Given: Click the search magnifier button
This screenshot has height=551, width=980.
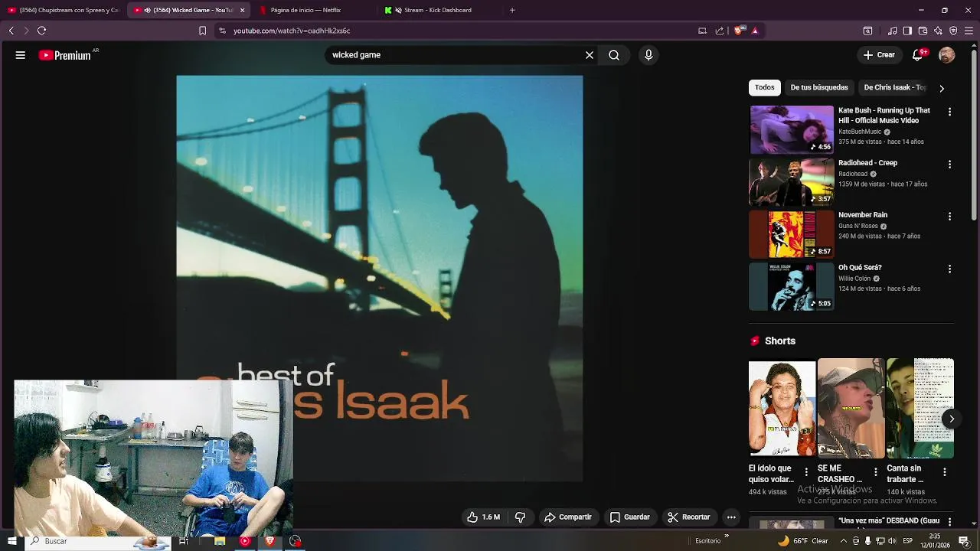Looking at the screenshot, I should pyautogui.click(x=614, y=55).
